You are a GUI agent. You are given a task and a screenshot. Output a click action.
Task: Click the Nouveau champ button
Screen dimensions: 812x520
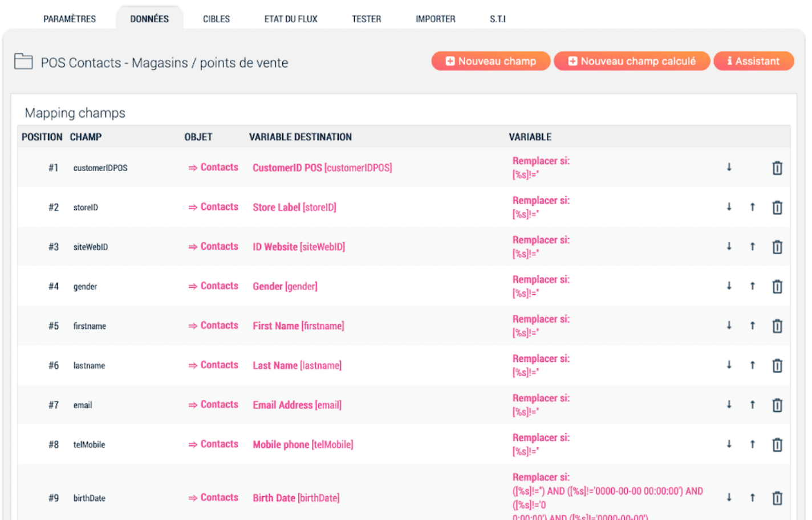(x=491, y=61)
